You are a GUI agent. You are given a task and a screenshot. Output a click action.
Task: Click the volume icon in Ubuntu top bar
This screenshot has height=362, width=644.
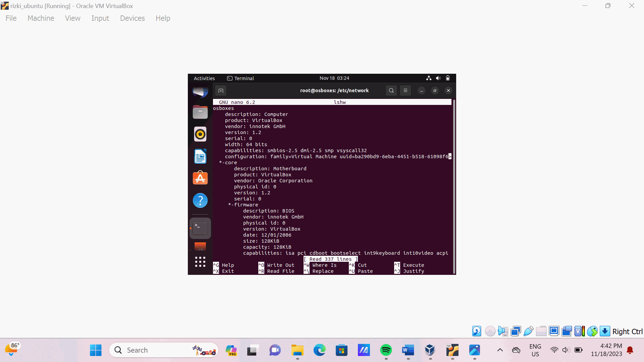pos(438,78)
